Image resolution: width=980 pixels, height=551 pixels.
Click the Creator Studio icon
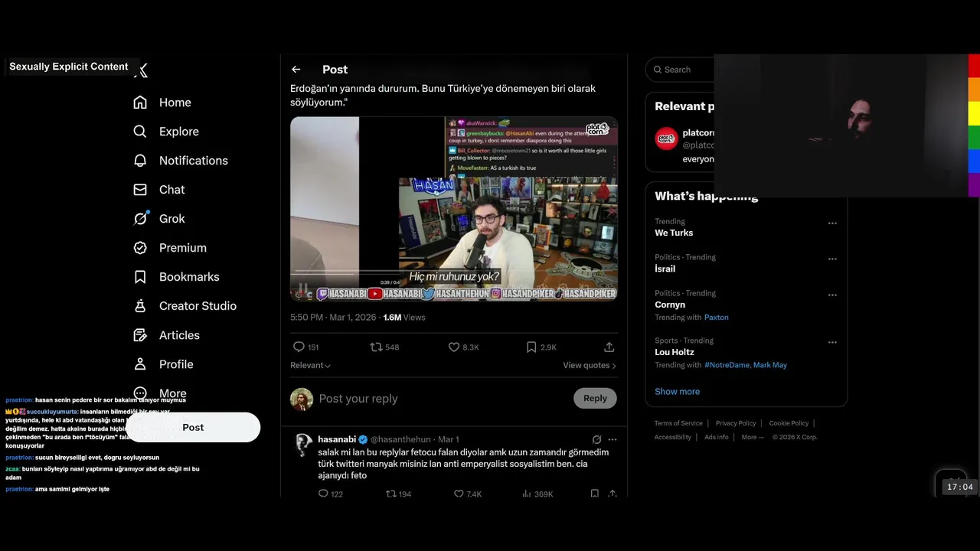coord(140,306)
